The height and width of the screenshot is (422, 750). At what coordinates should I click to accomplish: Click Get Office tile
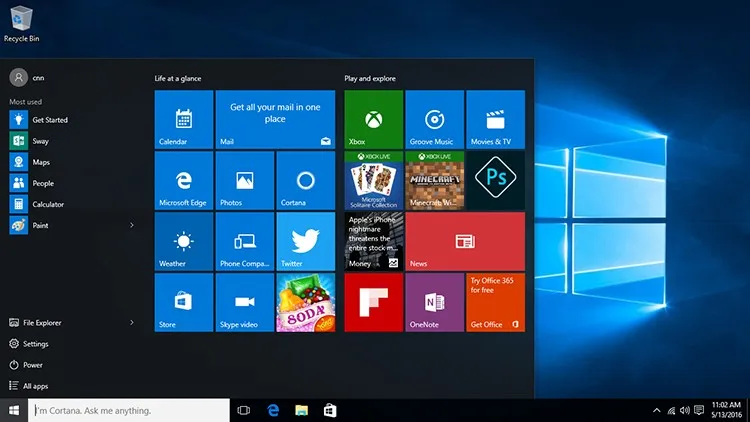pyautogui.click(x=496, y=302)
